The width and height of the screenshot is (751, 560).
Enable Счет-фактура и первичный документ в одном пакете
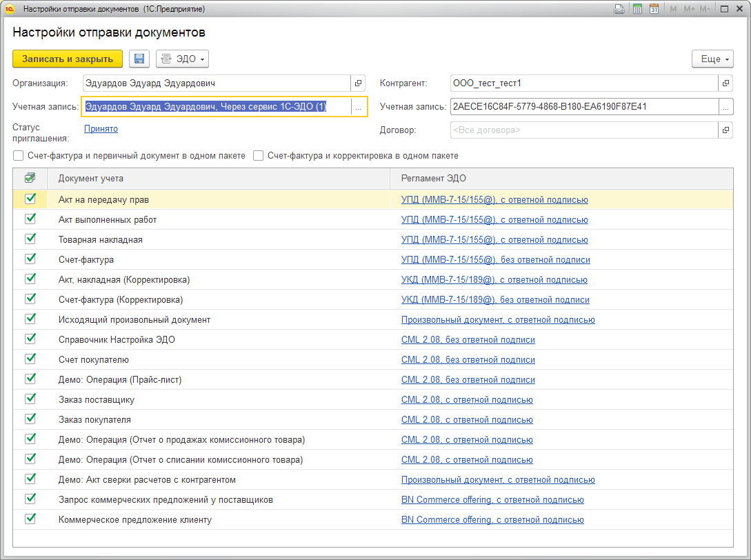(x=18, y=156)
